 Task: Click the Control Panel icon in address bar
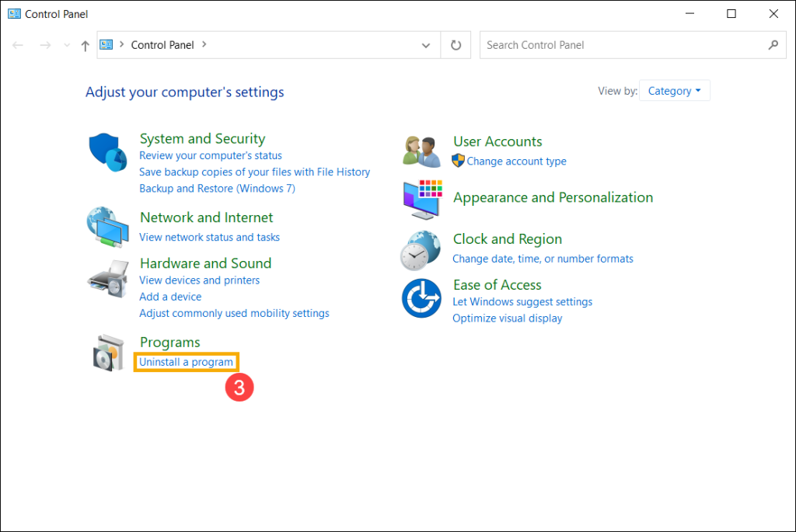[106, 44]
